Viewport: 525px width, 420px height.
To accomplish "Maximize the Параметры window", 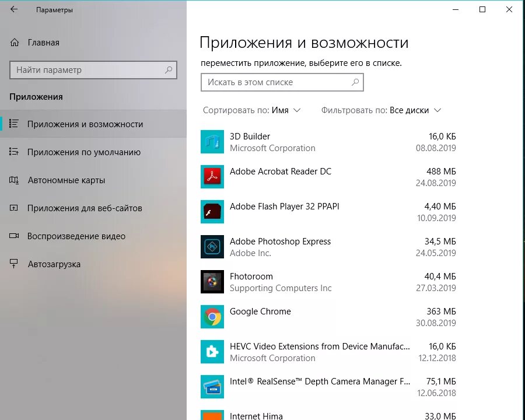I will coord(482,9).
